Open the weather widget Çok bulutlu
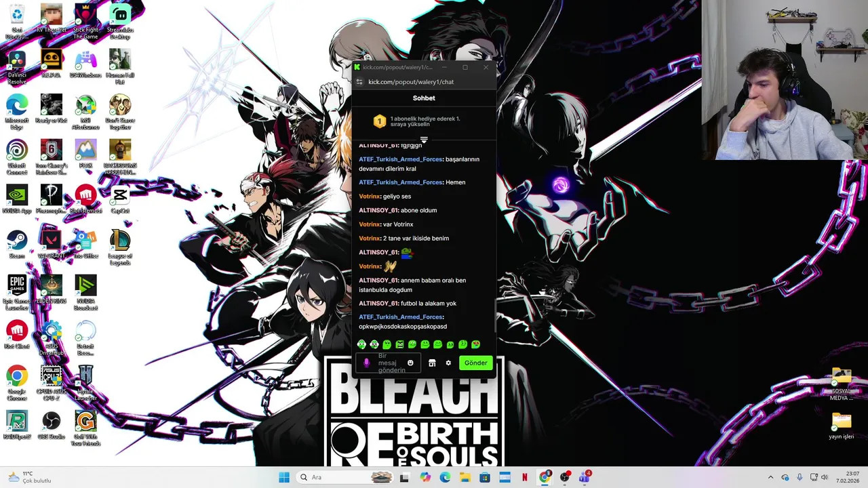Image resolution: width=868 pixels, height=488 pixels. (28, 477)
